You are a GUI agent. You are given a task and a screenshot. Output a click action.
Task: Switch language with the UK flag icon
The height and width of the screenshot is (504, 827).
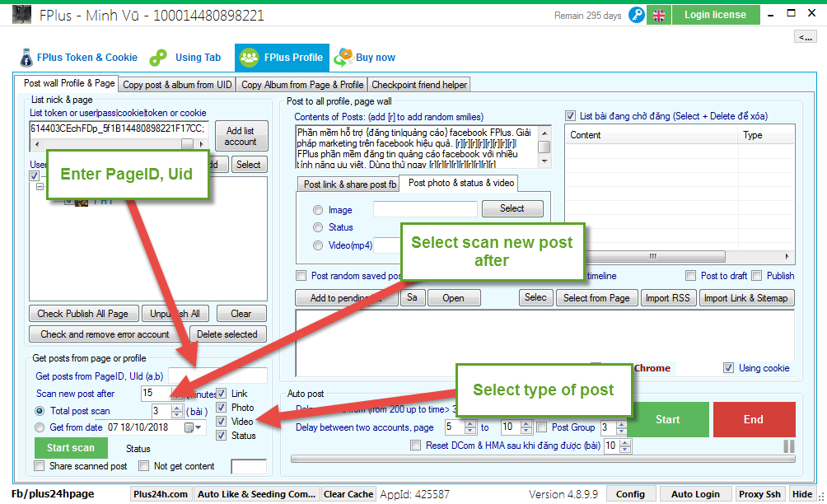click(659, 16)
